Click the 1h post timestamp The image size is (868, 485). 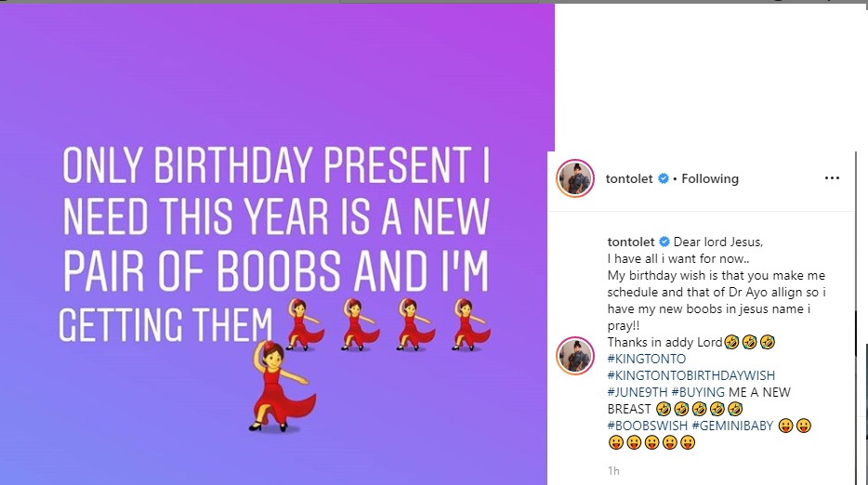(612, 469)
